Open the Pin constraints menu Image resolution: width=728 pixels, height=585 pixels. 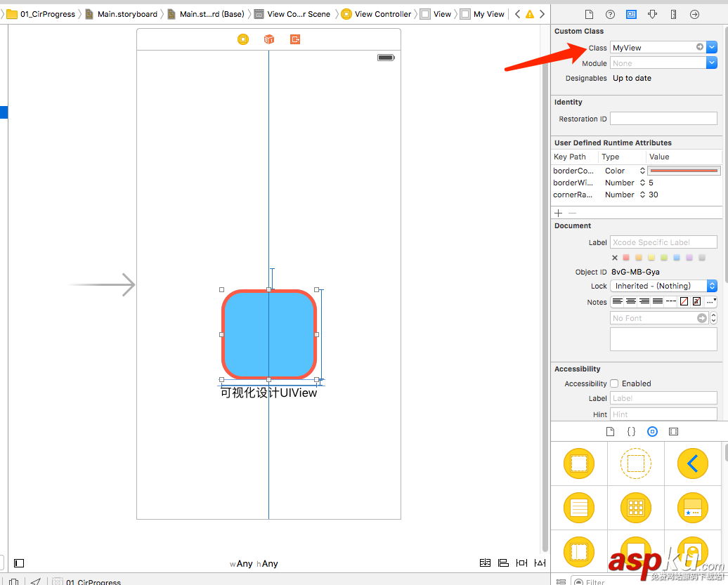coord(522,563)
